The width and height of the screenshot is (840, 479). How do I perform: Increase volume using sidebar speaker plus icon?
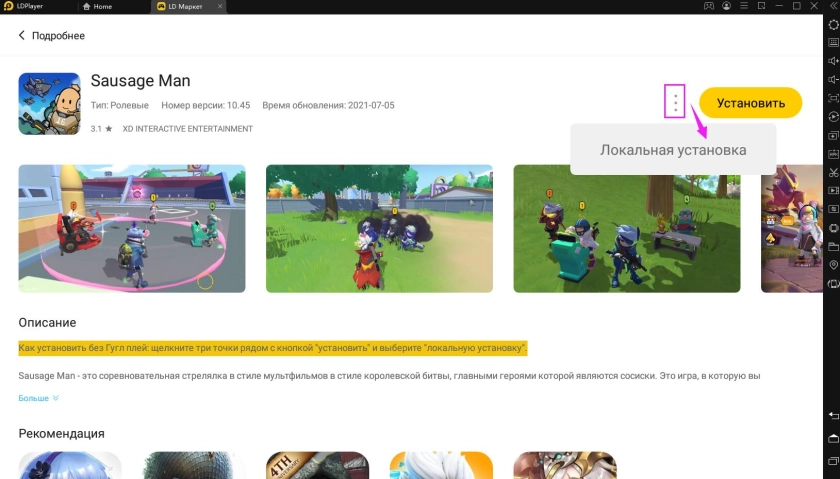click(833, 61)
